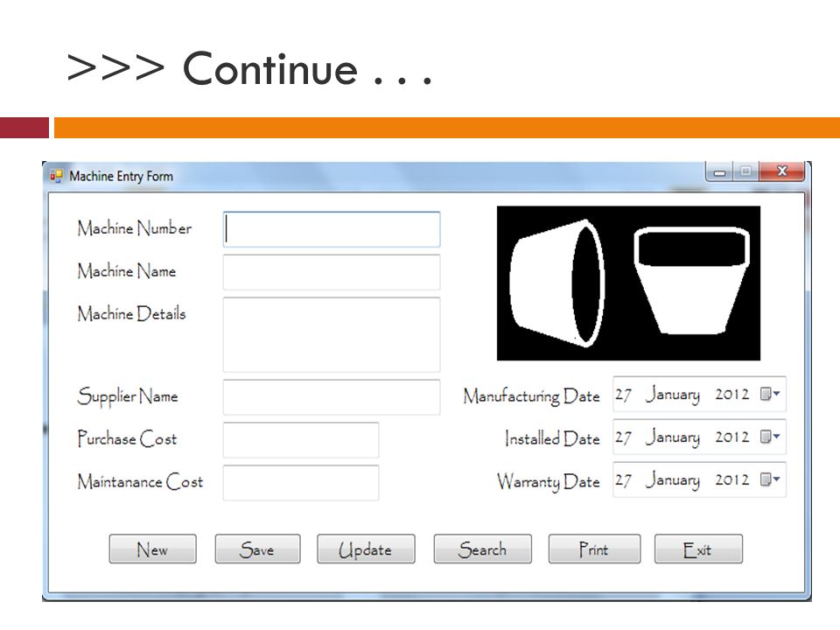The height and width of the screenshot is (630, 840).
Task: Click the Machine Number input field
Action: click(332, 229)
